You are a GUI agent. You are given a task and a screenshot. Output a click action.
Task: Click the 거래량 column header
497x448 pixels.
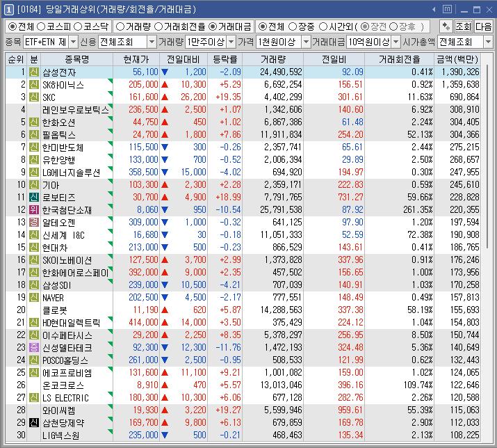pos(273,59)
